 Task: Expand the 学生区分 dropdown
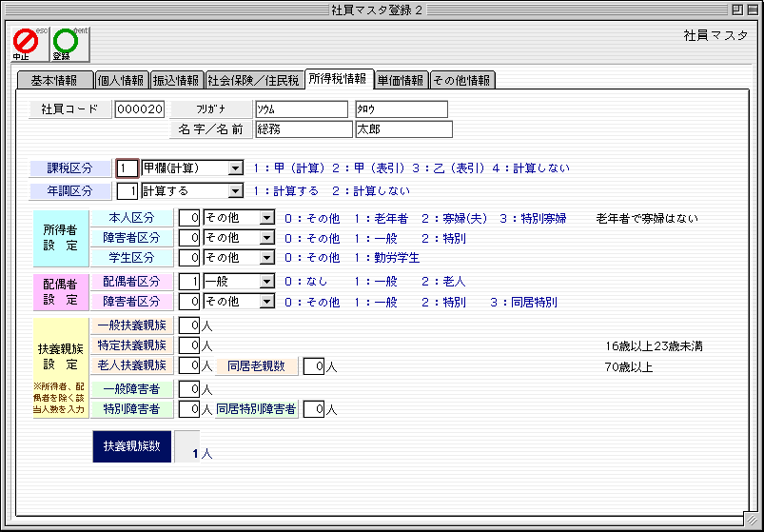tap(239, 258)
